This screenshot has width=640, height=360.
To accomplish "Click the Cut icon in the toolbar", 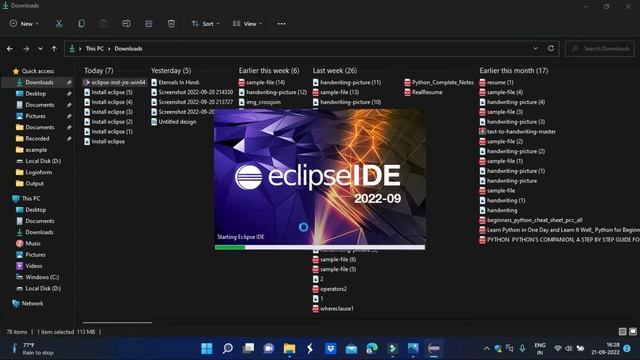I will click(59, 24).
